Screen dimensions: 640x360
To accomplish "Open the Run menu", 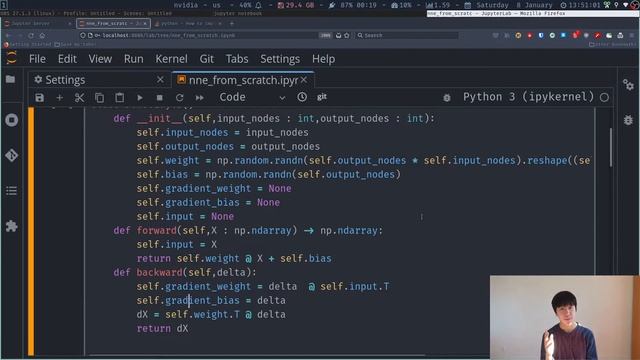I will point(133,59).
